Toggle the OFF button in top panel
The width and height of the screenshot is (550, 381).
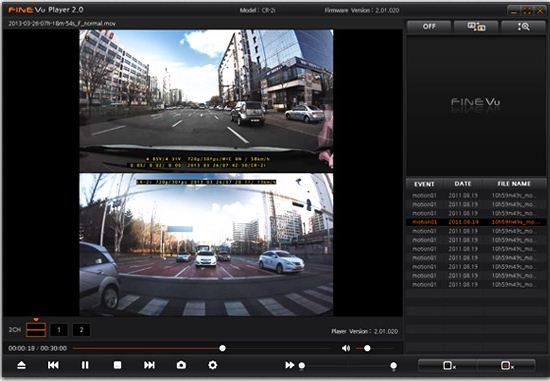pos(429,26)
